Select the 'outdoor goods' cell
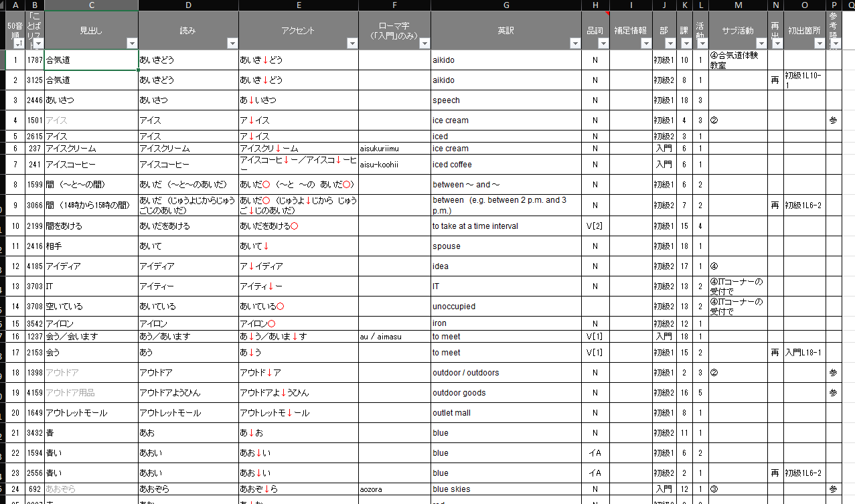This screenshot has height=504, width=855. point(506,393)
